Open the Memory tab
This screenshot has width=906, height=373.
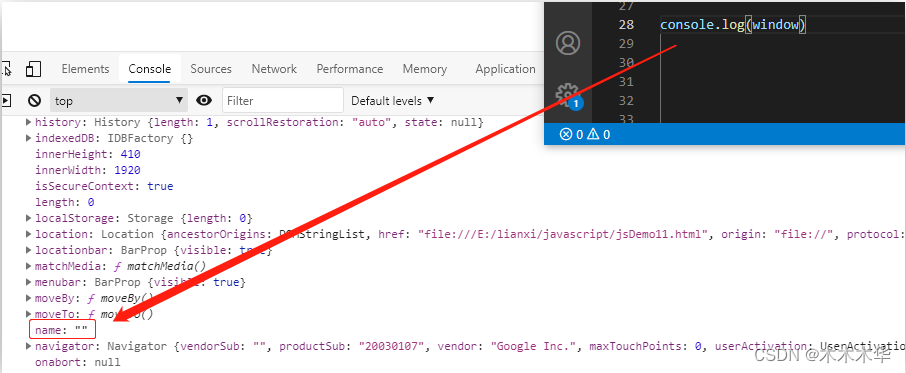click(x=425, y=69)
